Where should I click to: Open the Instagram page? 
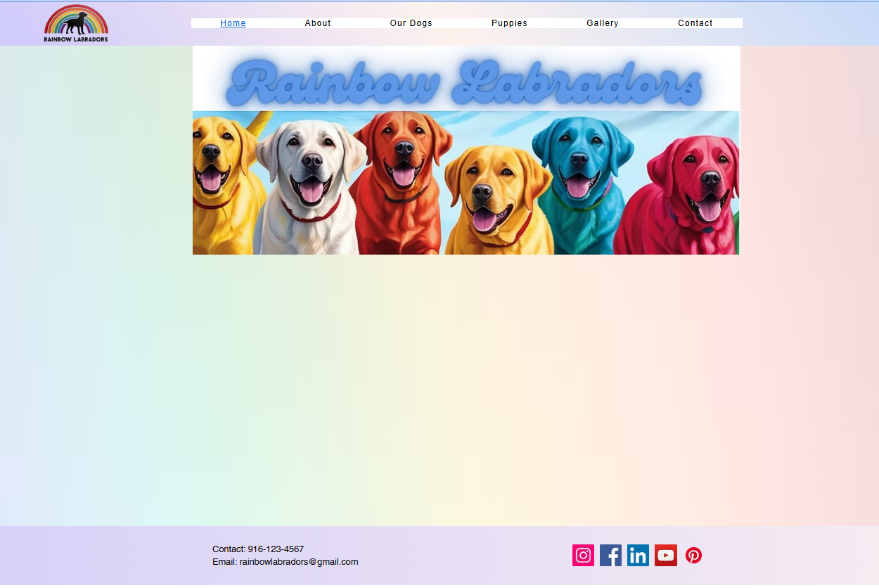[x=583, y=555]
